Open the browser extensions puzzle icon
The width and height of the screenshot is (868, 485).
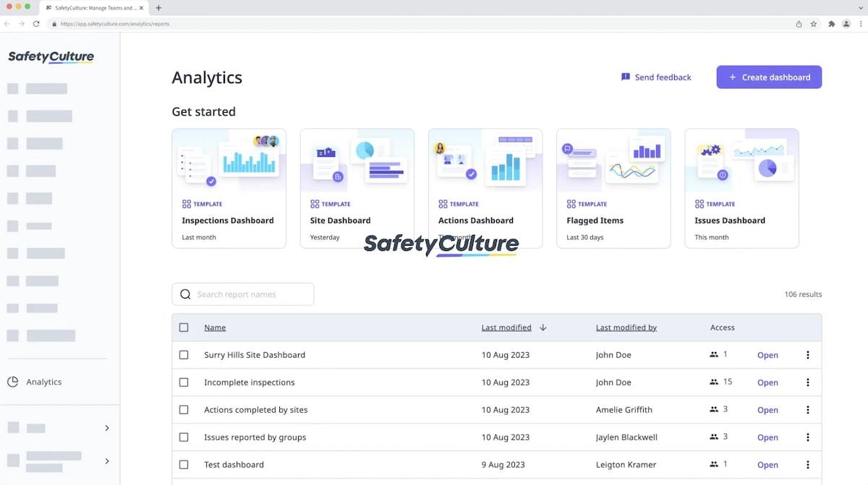[x=831, y=24]
